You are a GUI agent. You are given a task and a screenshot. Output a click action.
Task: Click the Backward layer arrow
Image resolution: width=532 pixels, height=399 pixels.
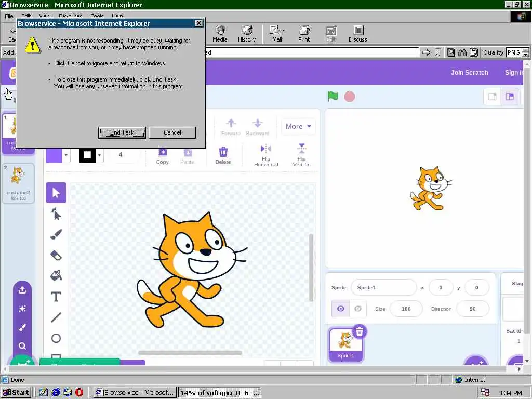tap(258, 127)
